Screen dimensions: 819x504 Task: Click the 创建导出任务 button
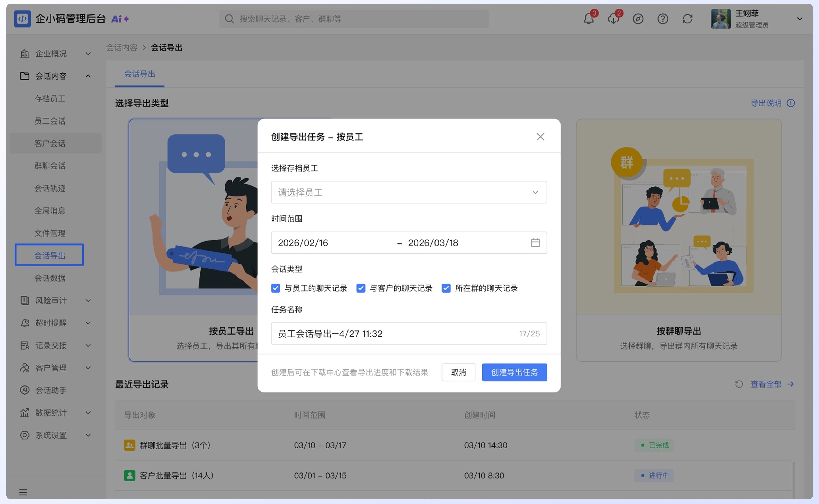(514, 372)
